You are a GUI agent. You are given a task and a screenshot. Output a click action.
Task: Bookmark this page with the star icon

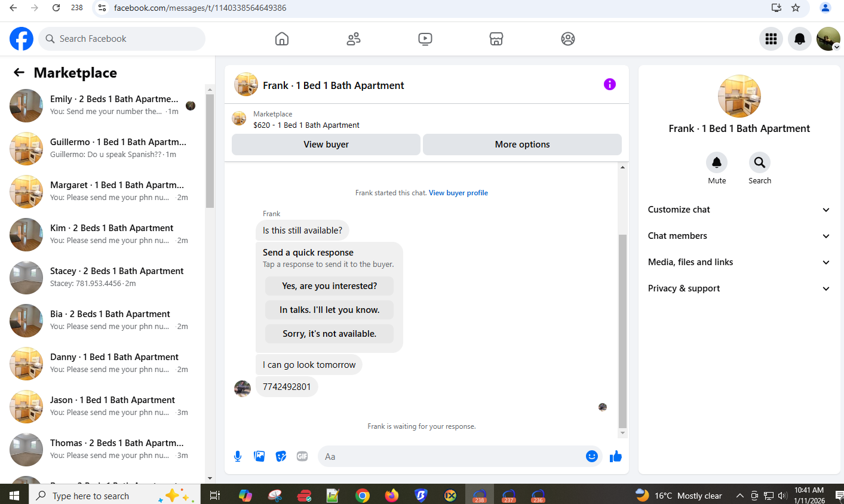point(796,8)
